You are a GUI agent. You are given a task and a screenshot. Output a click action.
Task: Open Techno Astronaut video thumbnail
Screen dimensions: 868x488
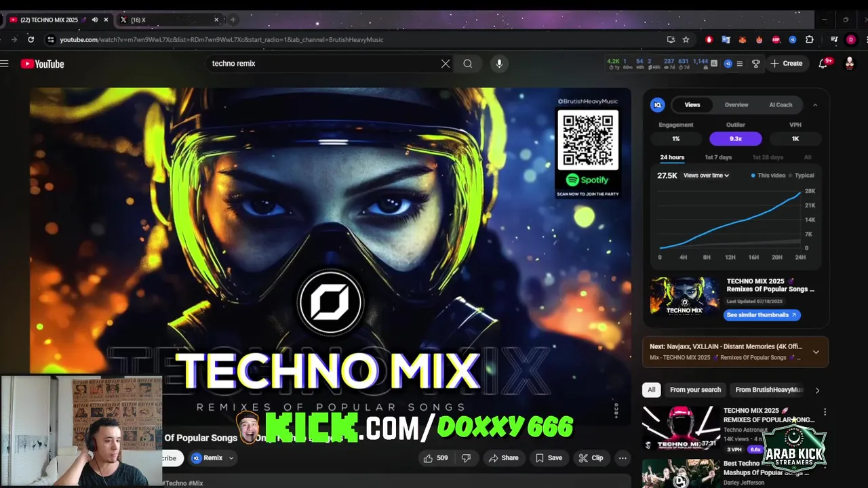pos(681,428)
